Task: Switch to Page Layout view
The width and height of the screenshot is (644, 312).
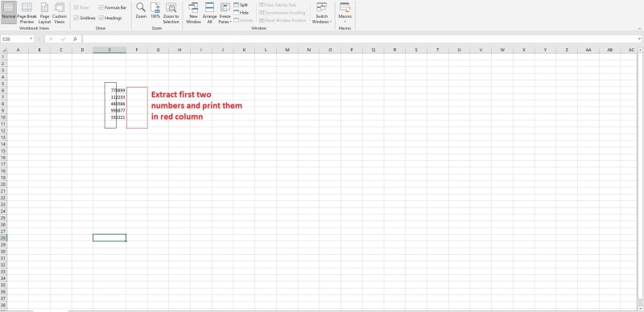Action: 44,12
